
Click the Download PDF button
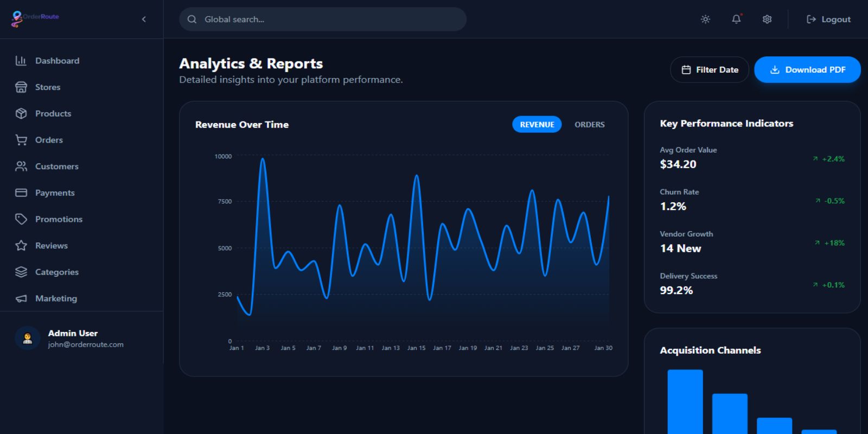(807, 70)
